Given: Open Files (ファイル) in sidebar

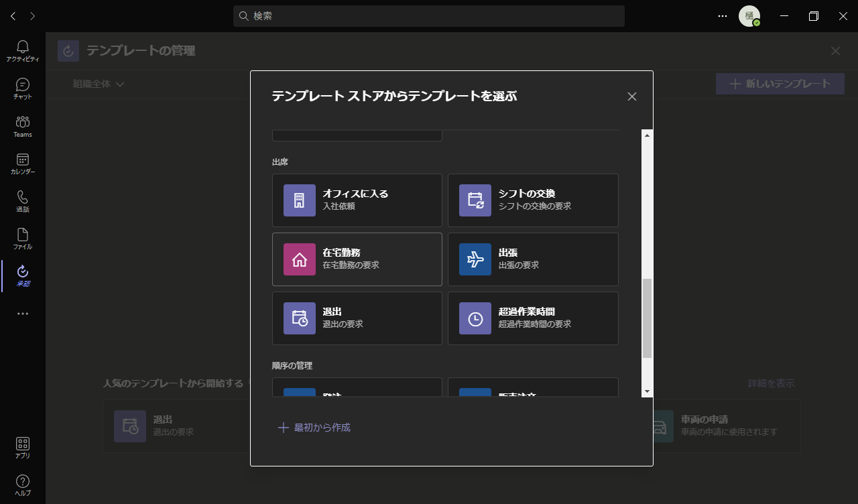Looking at the screenshot, I should (23, 239).
